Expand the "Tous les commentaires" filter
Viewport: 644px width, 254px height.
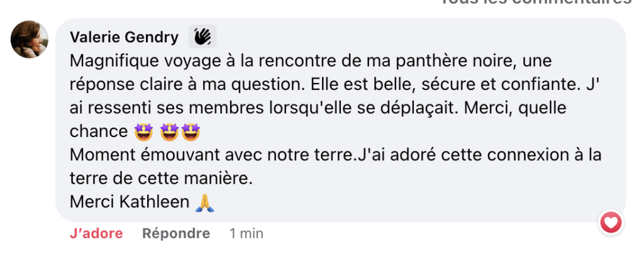point(535,2)
